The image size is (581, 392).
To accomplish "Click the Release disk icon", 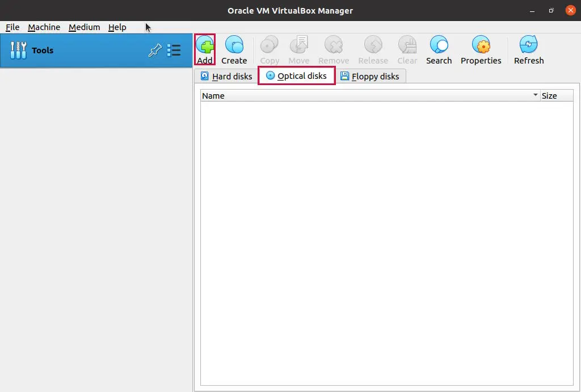I will tap(373, 48).
